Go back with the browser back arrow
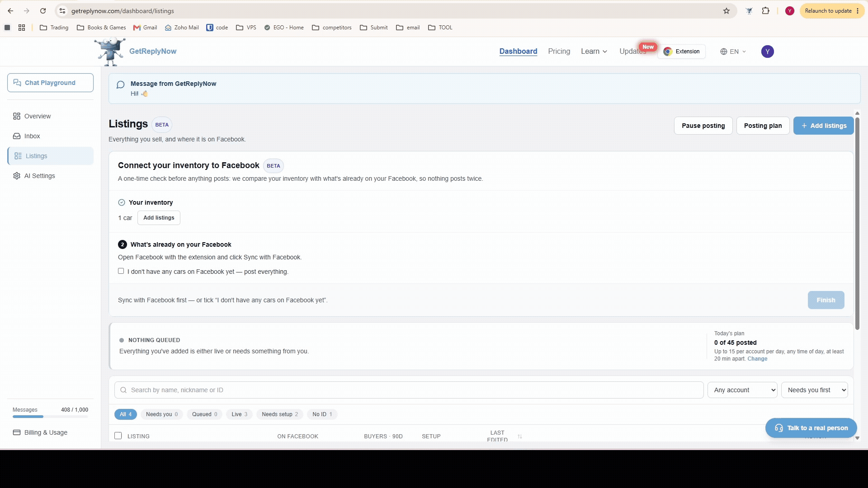 pyautogui.click(x=10, y=11)
